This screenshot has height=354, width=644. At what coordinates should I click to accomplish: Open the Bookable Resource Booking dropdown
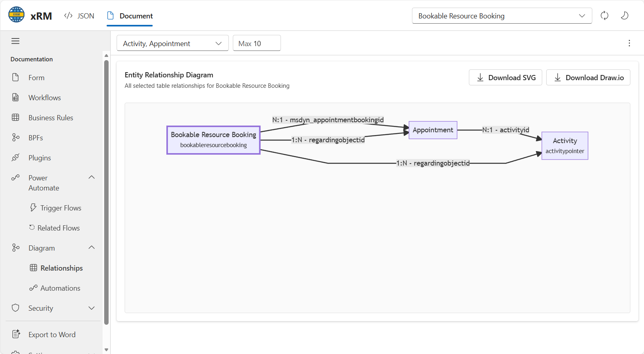pos(502,16)
